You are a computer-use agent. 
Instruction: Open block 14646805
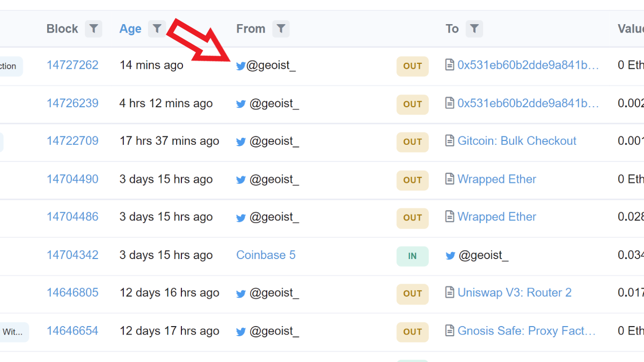tap(72, 293)
